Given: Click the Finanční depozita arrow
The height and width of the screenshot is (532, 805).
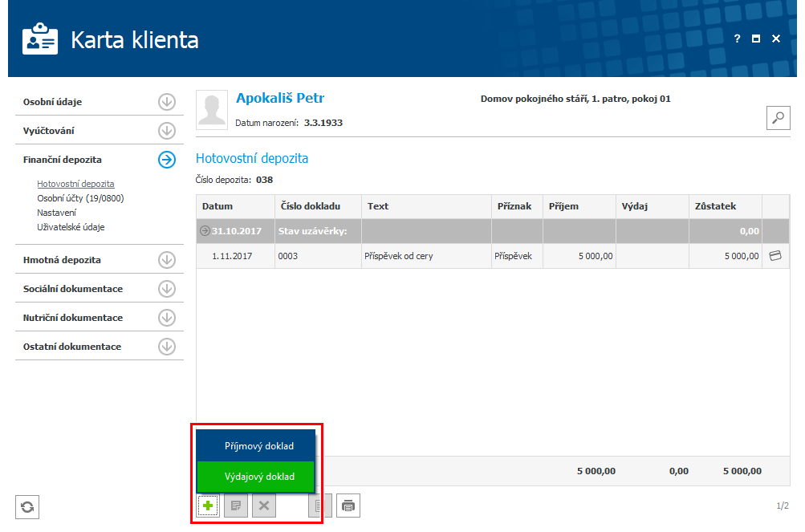Looking at the screenshot, I should tap(166, 160).
